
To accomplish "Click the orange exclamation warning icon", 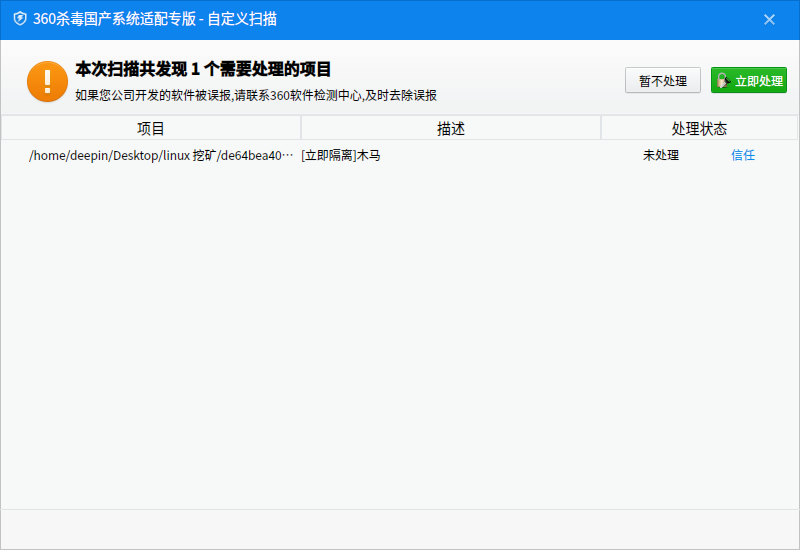I will coord(47,82).
